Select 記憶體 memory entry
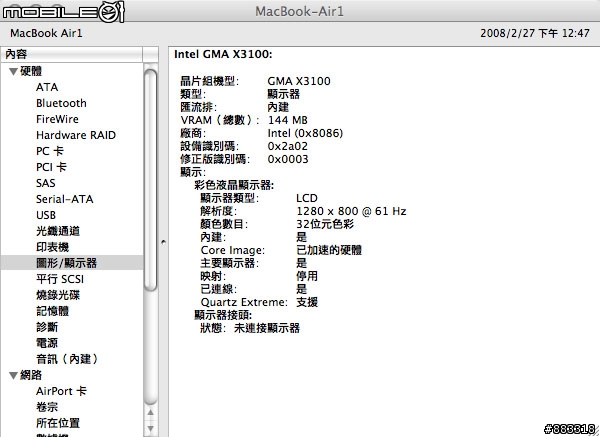This screenshot has width=600, height=437. pos(52,311)
